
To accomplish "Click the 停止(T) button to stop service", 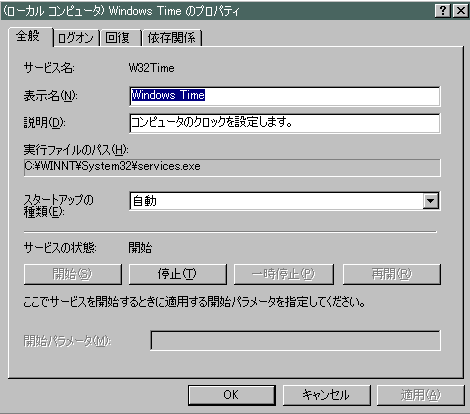I will [178, 274].
